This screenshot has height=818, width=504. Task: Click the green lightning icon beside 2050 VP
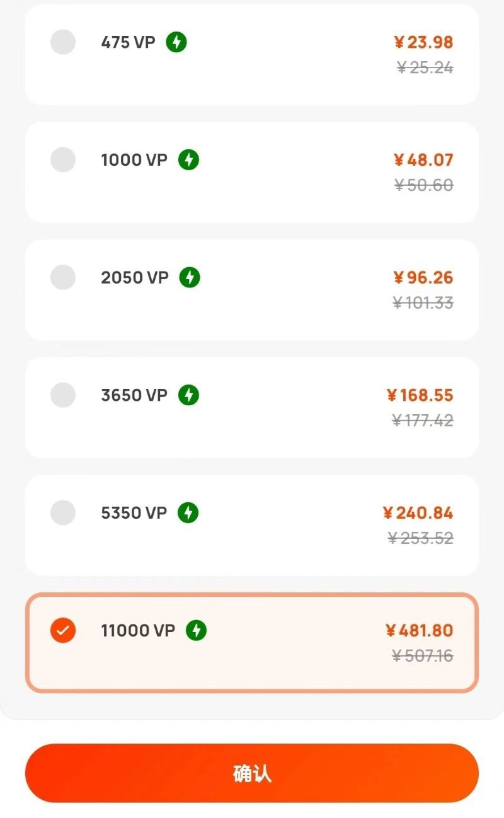tap(190, 277)
